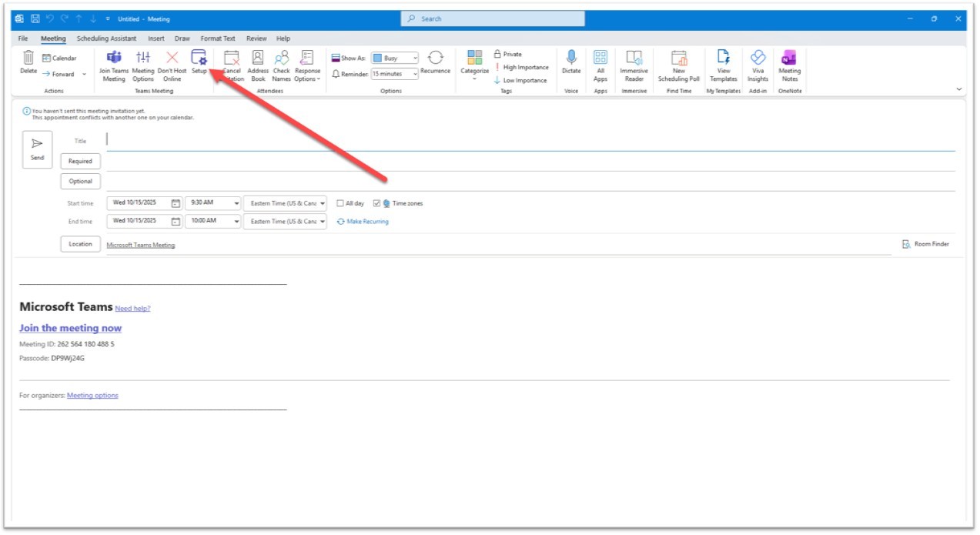Expand the Show As Busy dropdown
980x535 pixels.
[414, 58]
